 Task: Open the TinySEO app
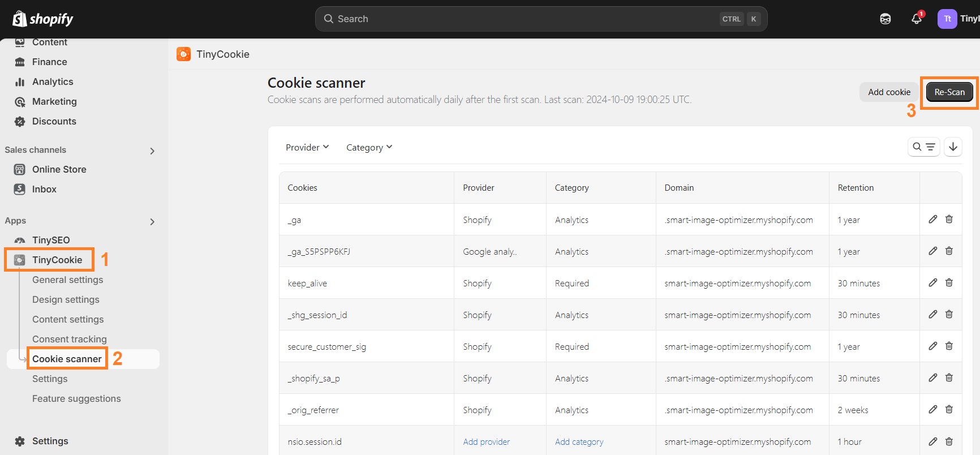pos(51,240)
